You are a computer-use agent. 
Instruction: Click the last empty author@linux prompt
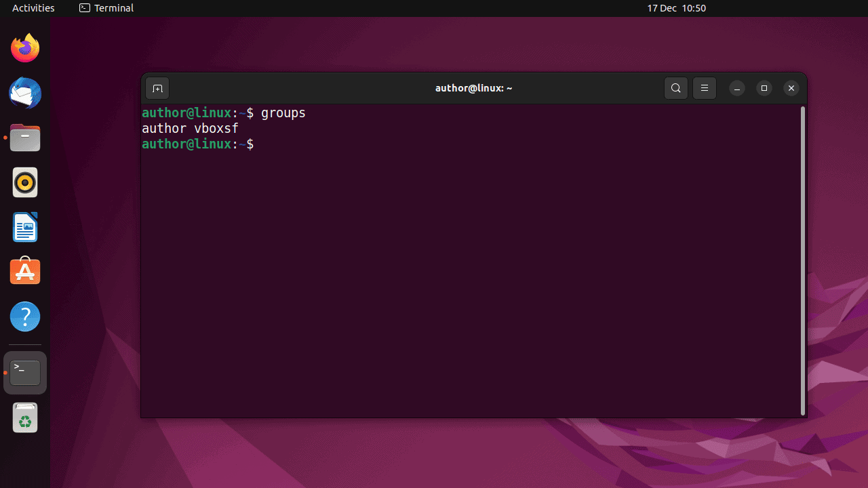tap(197, 144)
